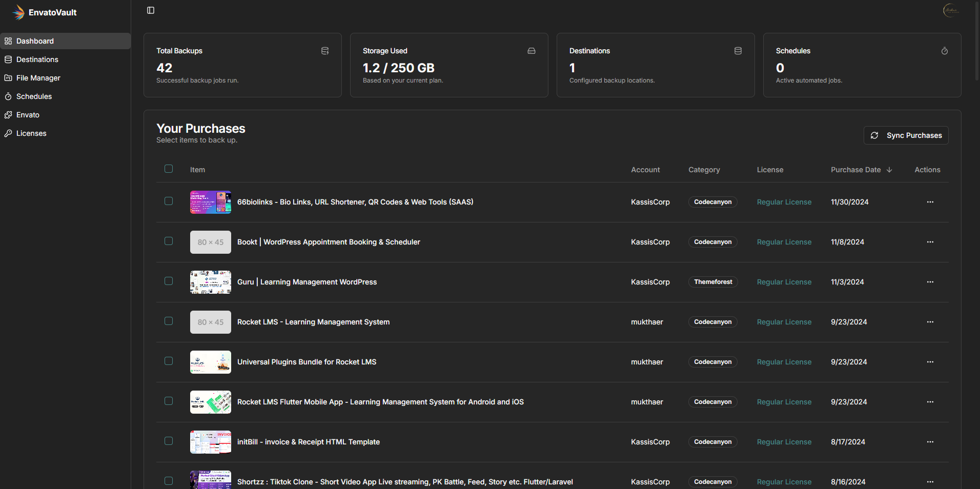Open Regular License link for initBill
The image size is (980, 489).
pos(784,442)
